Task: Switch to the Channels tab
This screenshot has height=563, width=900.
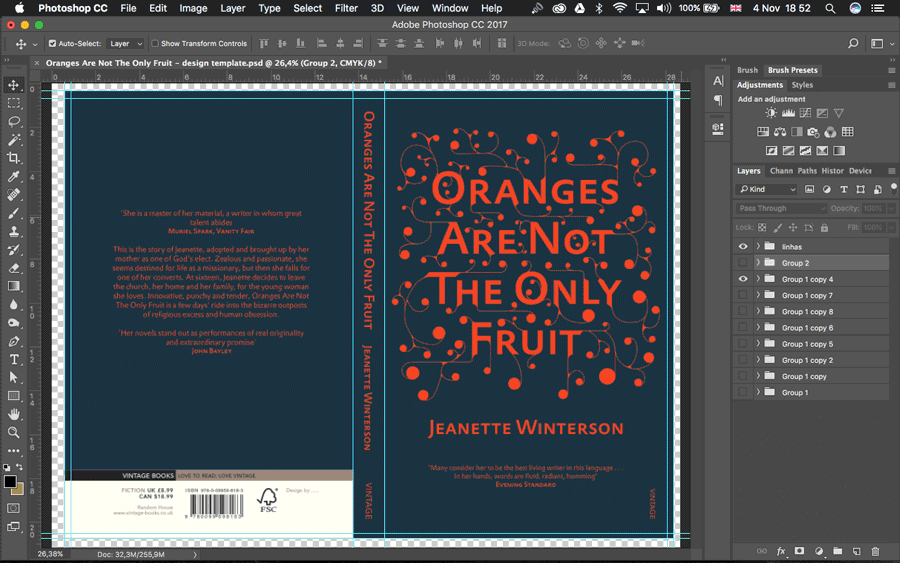Action: click(x=781, y=171)
